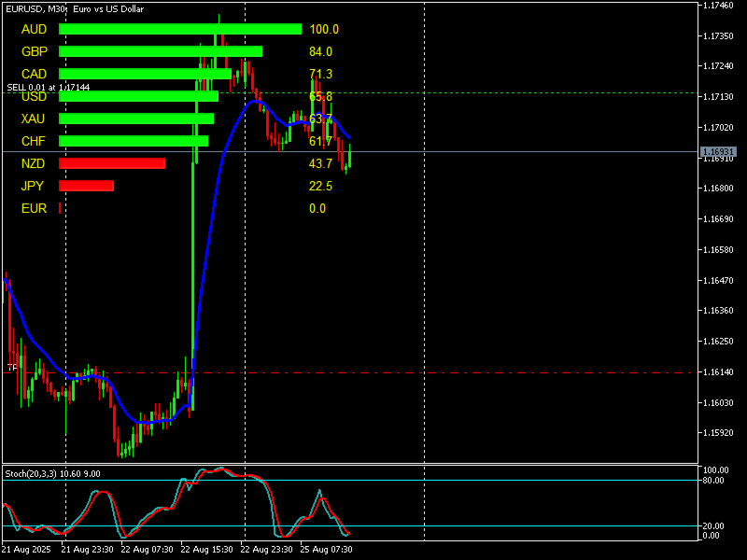The width and height of the screenshot is (747, 560).
Task: Click the 20.00 stochastic level label
Action: click(x=713, y=526)
